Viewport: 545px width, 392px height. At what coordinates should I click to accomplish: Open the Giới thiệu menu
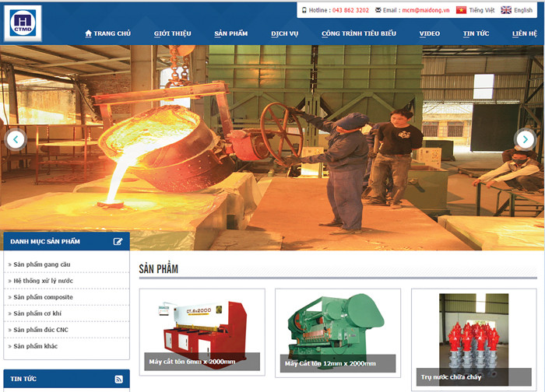[x=173, y=34]
